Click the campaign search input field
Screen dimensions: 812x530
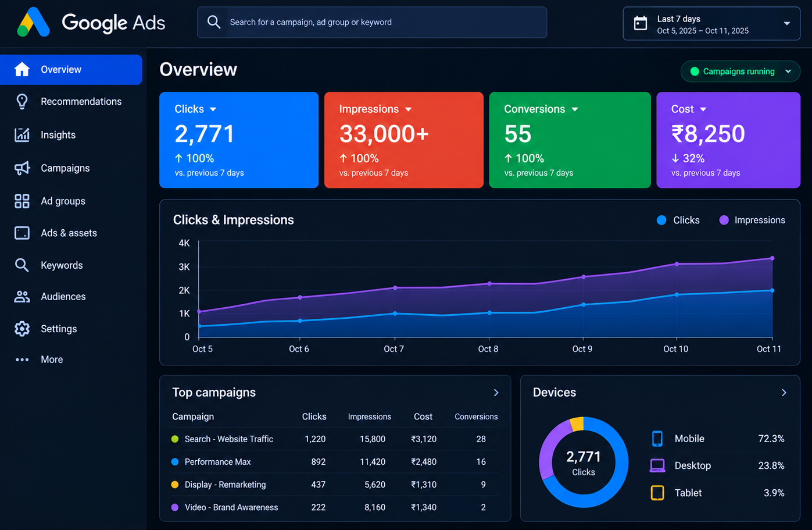pos(372,22)
